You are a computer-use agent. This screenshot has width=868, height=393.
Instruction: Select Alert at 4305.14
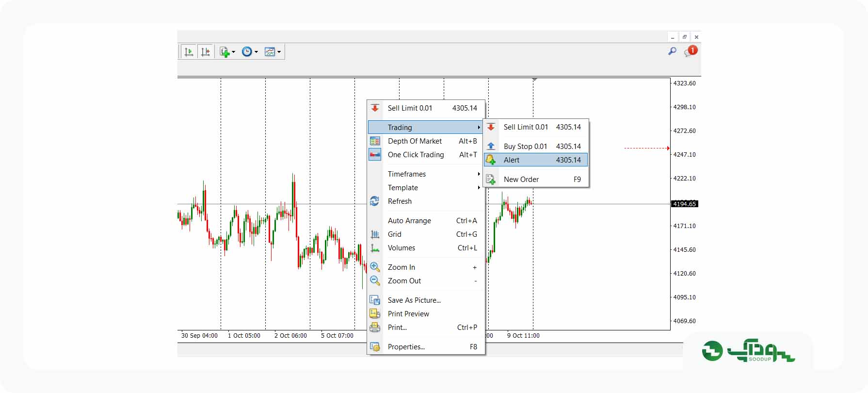[536, 160]
